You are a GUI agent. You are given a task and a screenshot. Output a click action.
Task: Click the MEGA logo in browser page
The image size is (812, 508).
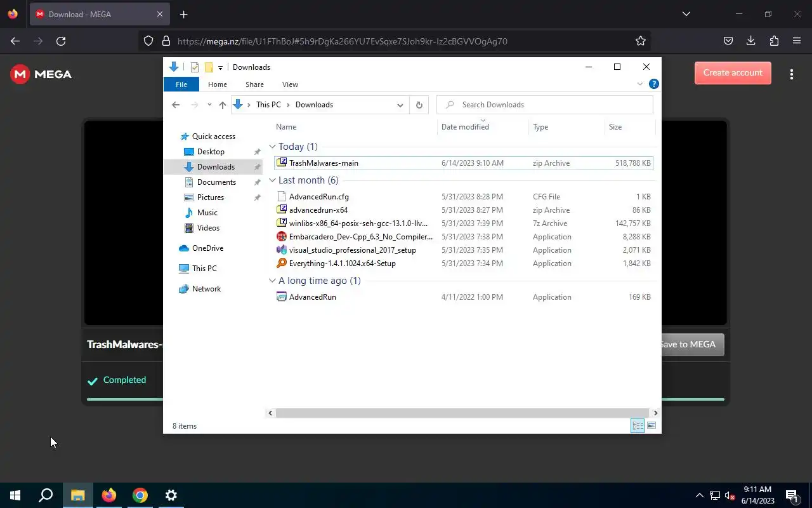point(41,74)
